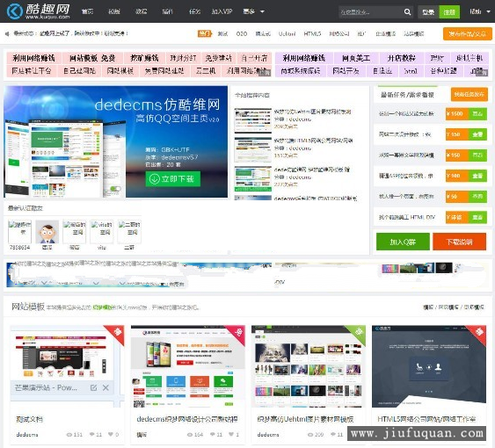Go to the first navigation item 首页
Screen dimensions: 495x448
point(87,11)
